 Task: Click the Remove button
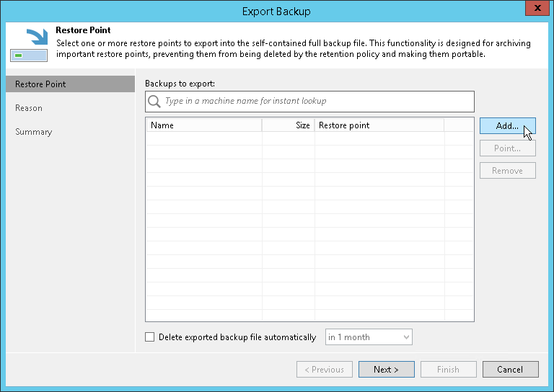507,171
